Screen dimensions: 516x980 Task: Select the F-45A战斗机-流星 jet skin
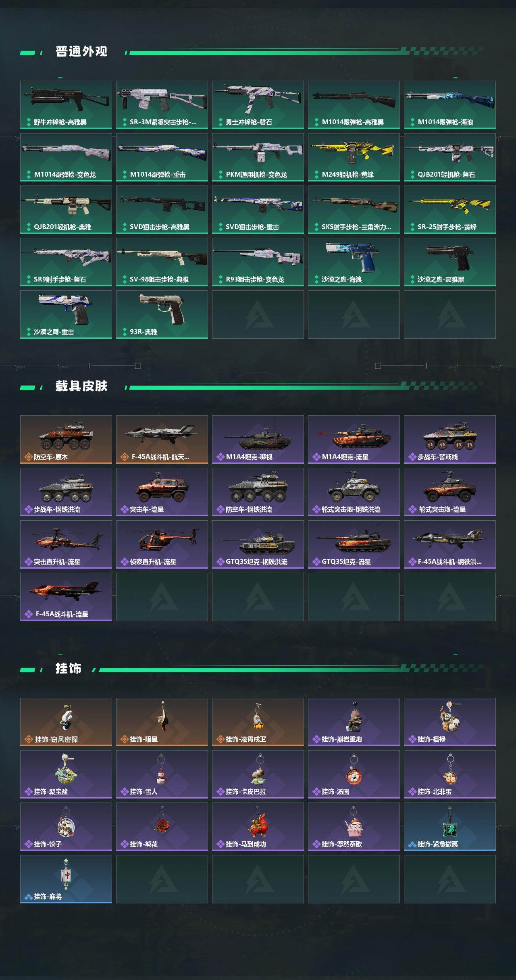click(66, 597)
